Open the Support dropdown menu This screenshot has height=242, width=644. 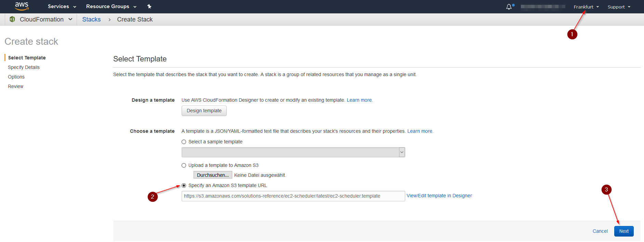619,7
